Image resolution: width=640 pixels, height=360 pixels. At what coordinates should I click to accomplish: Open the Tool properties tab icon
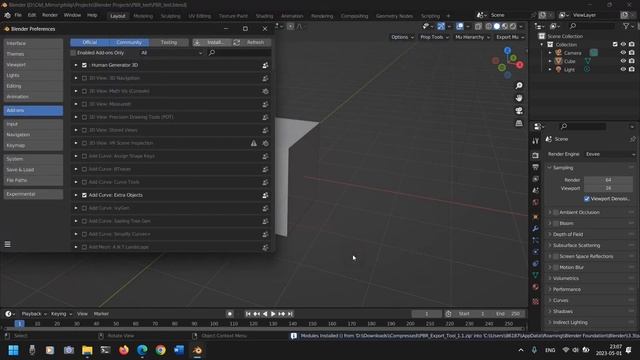click(536, 141)
